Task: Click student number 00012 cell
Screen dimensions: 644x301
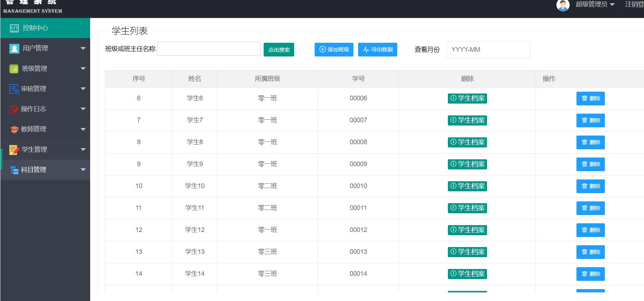Action: tap(358, 230)
